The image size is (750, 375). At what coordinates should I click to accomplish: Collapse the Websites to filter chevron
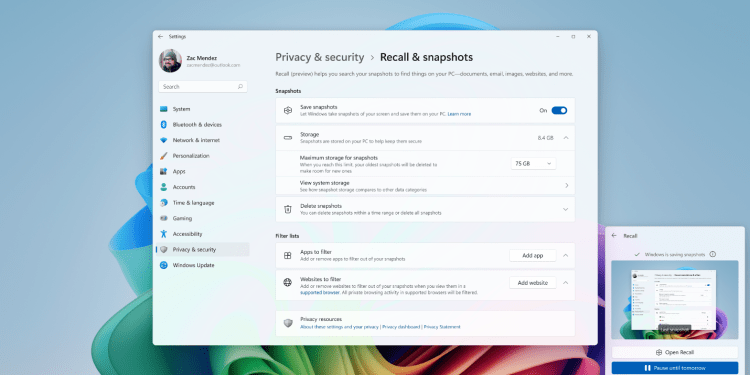pos(566,283)
